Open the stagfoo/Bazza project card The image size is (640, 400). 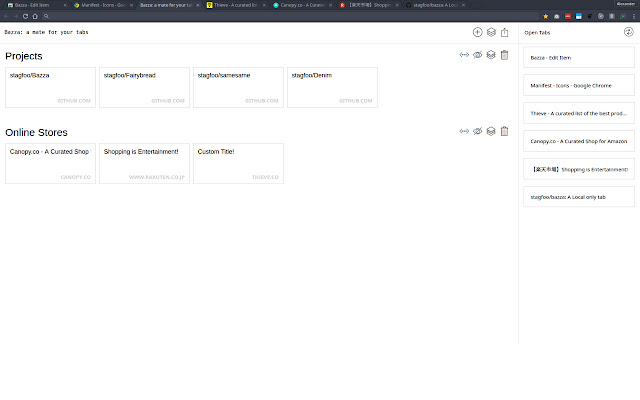point(50,87)
